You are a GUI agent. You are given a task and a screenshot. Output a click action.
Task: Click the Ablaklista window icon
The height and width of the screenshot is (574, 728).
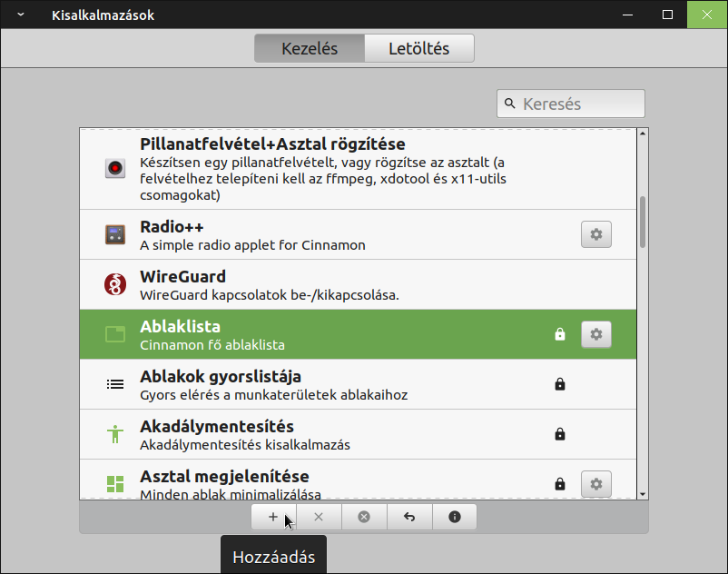point(115,334)
